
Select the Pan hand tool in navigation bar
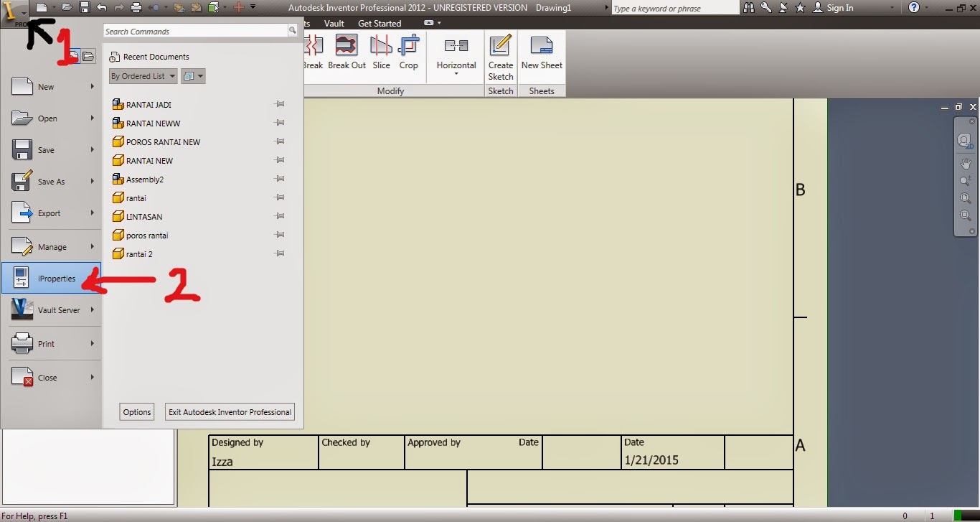tap(966, 164)
